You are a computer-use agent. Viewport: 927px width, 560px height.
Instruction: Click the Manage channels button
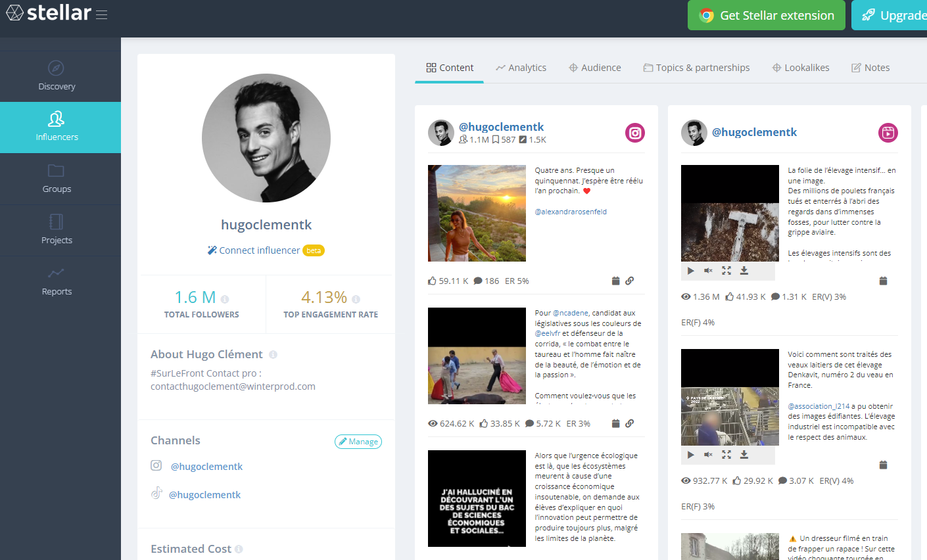(x=358, y=442)
